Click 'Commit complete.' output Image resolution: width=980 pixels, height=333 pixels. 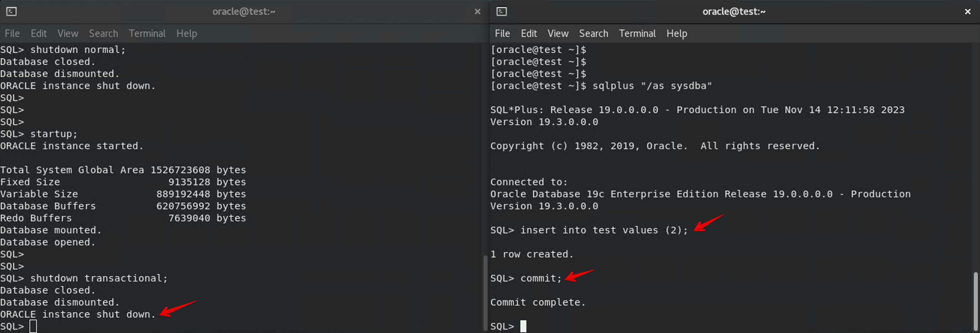(x=538, y=303)
